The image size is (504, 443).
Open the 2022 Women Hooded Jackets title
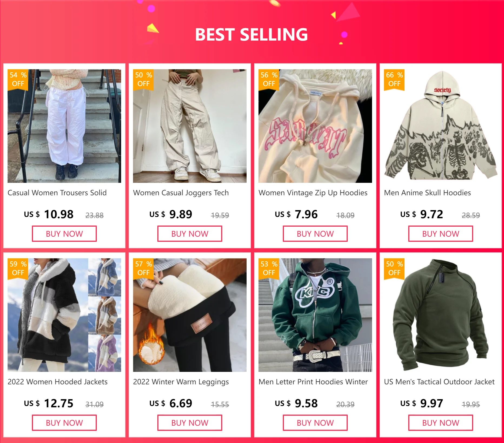tap(58, 382)
